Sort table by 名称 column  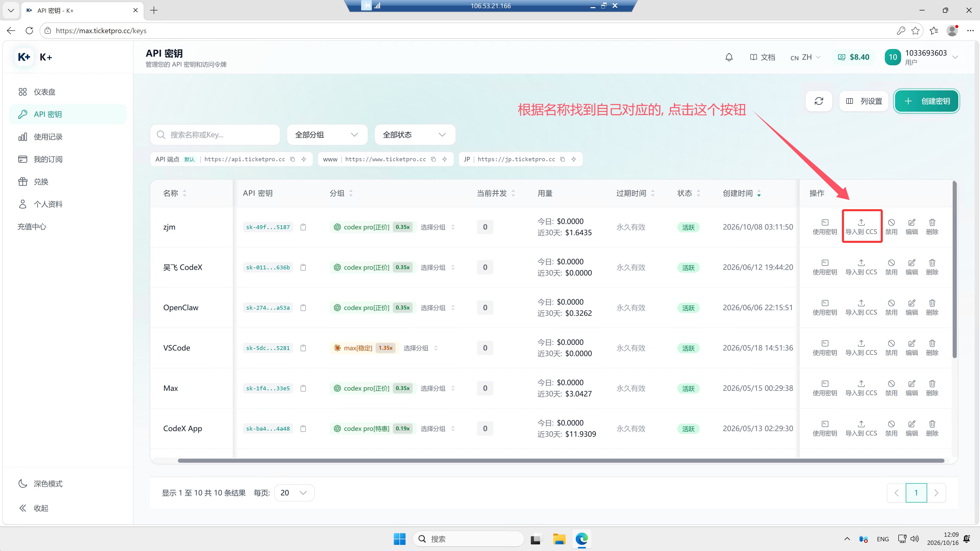pos(175,193)
